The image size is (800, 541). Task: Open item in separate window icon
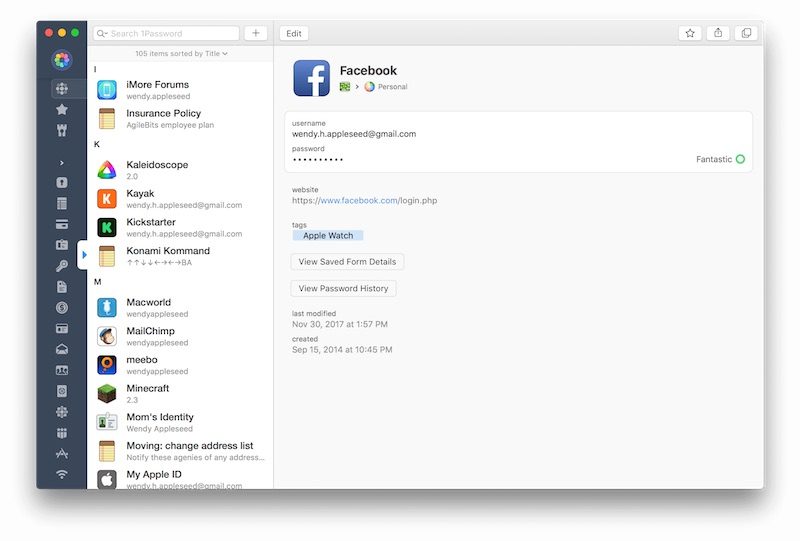click(746, 34)
